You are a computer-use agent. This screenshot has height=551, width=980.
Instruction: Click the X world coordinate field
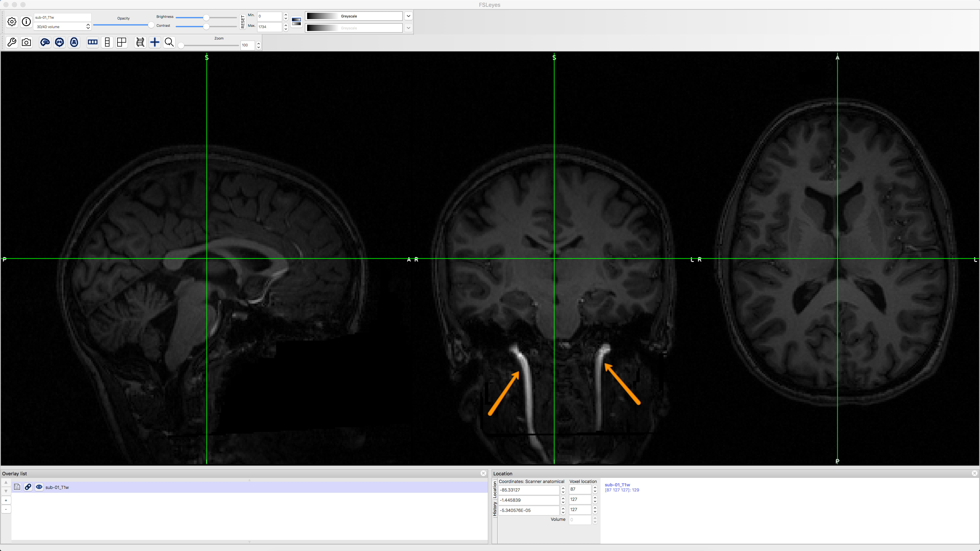(x=529, y=490)
